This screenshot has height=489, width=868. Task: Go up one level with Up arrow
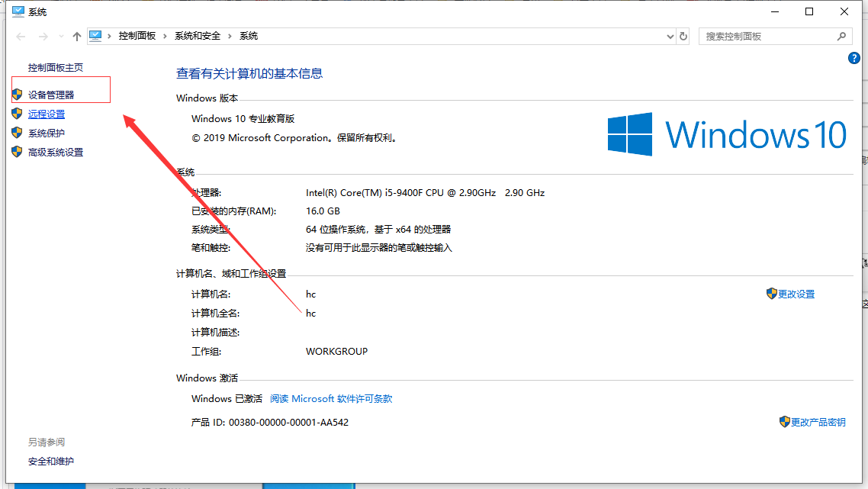tap(77, 37)
